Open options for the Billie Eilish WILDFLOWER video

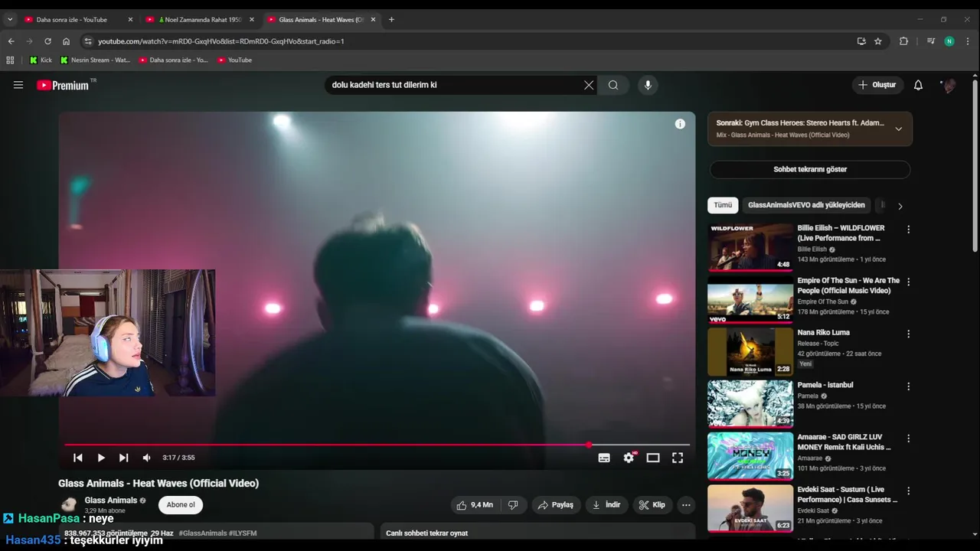click(908, 230)
